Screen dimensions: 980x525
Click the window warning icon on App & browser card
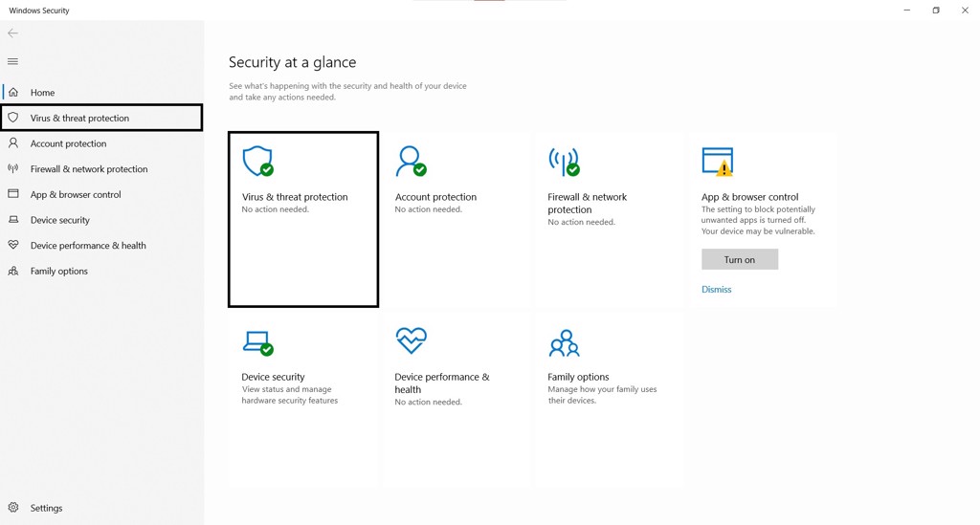(x=718, y=162)
